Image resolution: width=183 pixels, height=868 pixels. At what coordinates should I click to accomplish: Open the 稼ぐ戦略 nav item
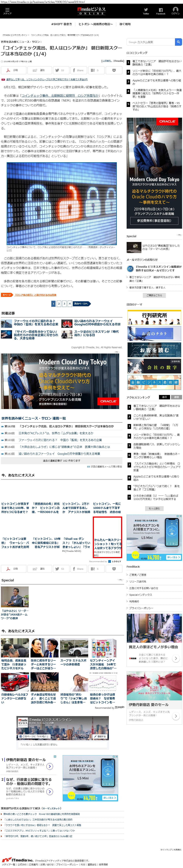(x=125, y=24)
